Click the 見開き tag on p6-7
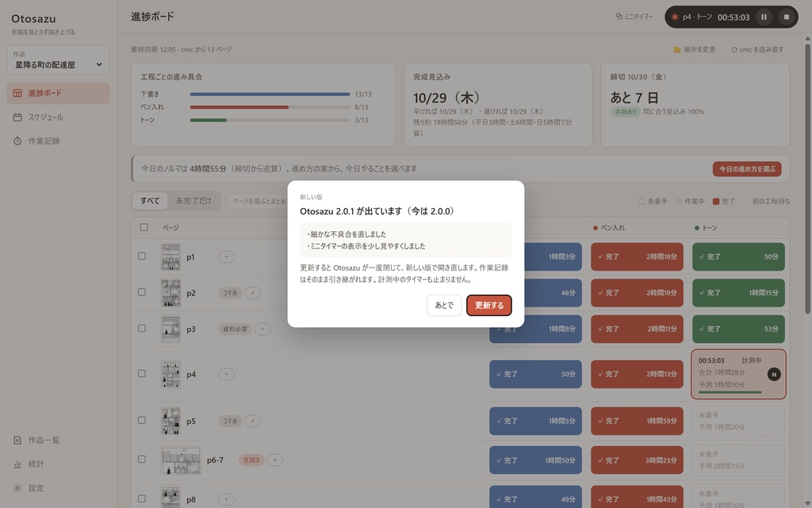812x508 pixels. [251, 460]
